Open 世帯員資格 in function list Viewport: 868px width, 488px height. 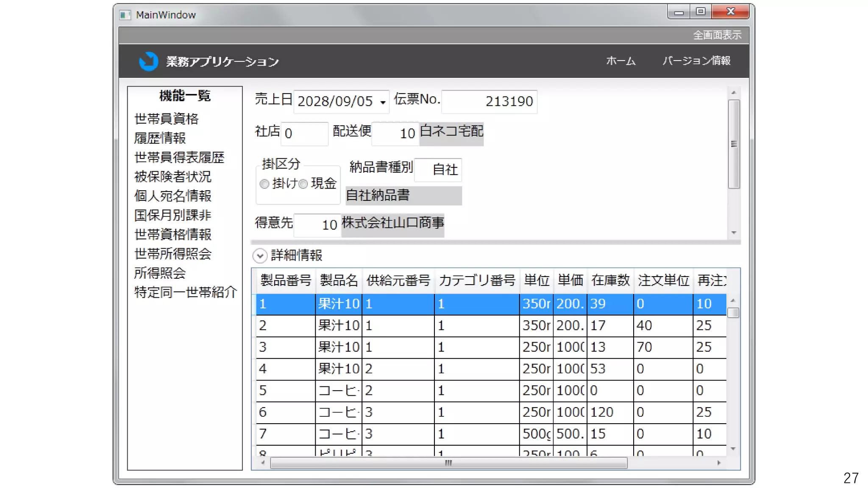(x=167, y=119)
